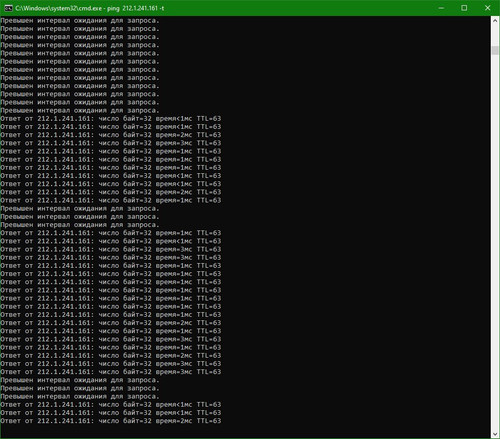Viewport: 500px width, 439px height.
Task: Click the scrollbar down arrow
Action: click(495, 434)
